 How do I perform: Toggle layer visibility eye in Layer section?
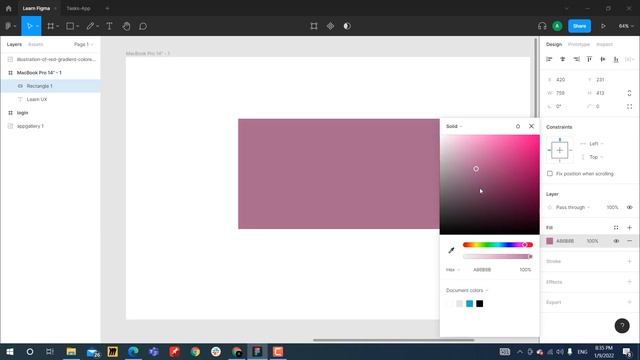629,207
